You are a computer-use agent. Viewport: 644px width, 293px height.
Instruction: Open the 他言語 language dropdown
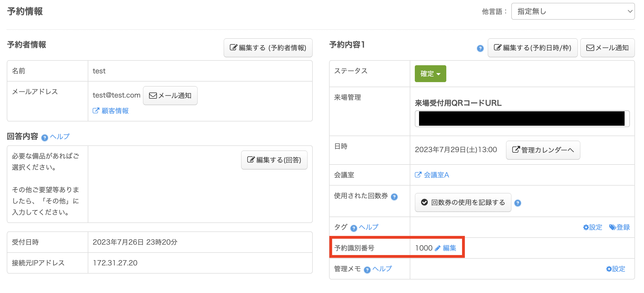point(573,12)
